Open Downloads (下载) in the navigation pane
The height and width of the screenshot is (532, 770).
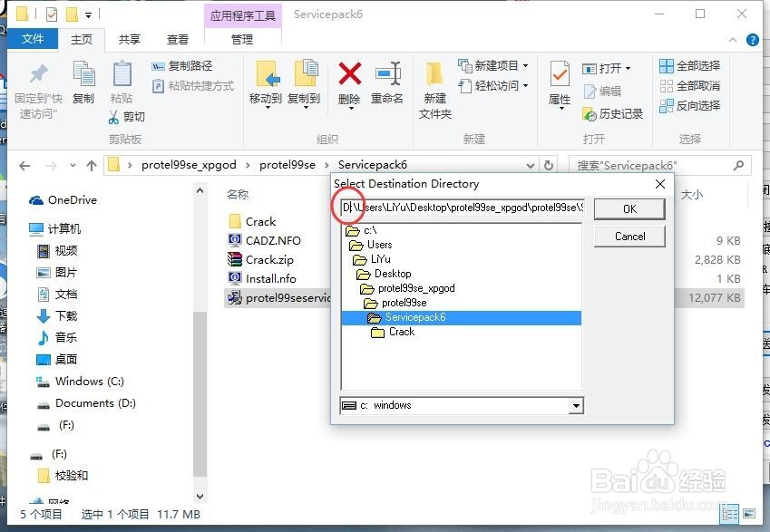pos(57,315)
